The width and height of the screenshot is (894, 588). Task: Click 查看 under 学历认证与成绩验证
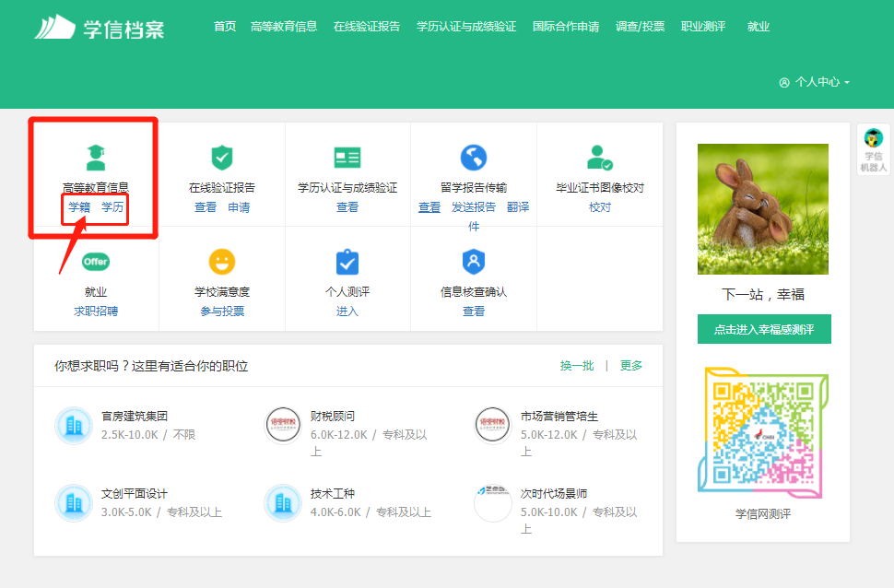point(347,207)
